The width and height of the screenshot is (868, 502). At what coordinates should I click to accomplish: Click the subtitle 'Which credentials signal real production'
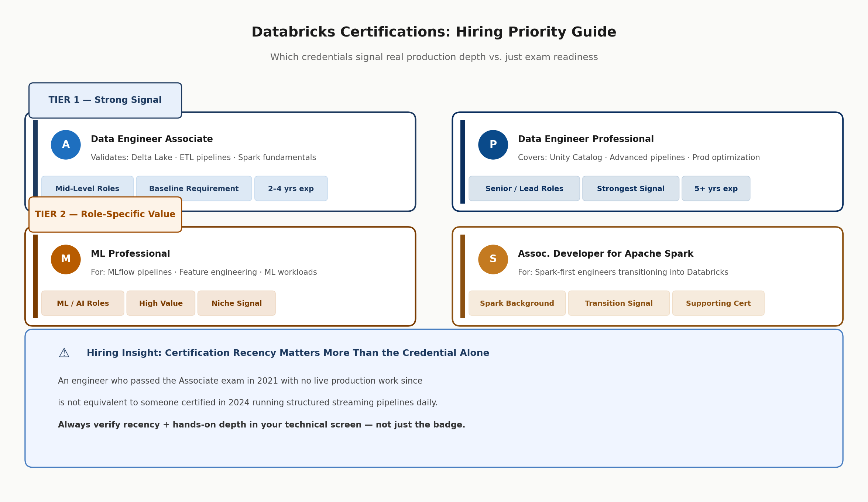pyautogui.click(x=434, y=57)
